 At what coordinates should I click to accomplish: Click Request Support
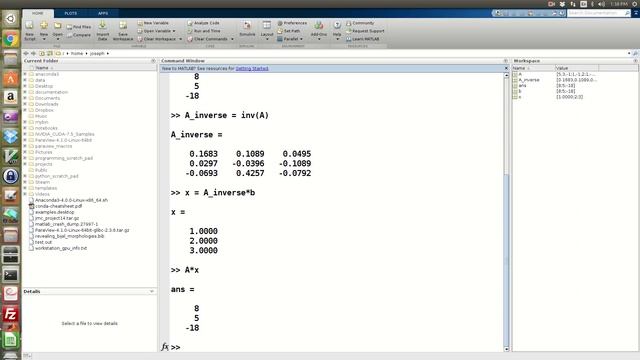point(365,31)
